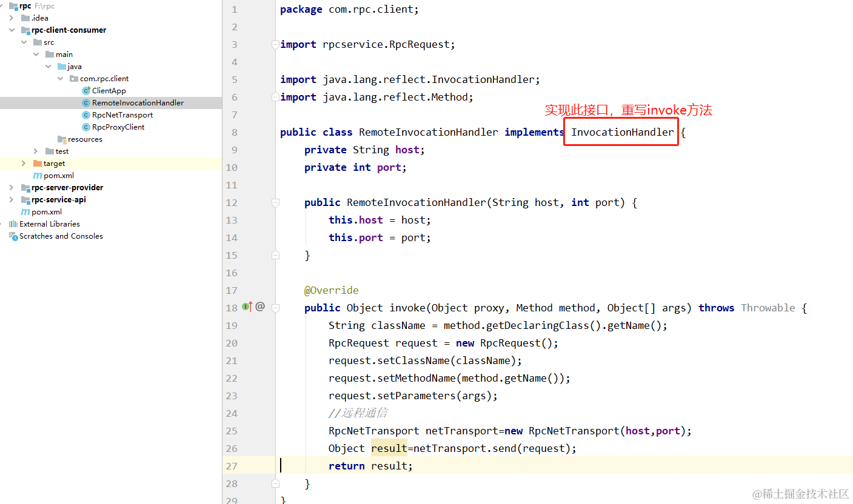
Task: Fold the imports block at line 3
Action: pos(275,44)
